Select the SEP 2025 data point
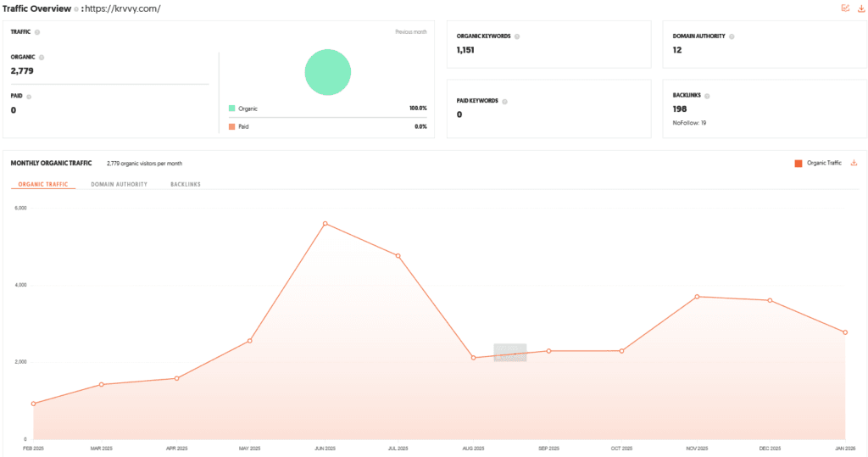Screen dimensions: 868x457 tap(548, 351)
